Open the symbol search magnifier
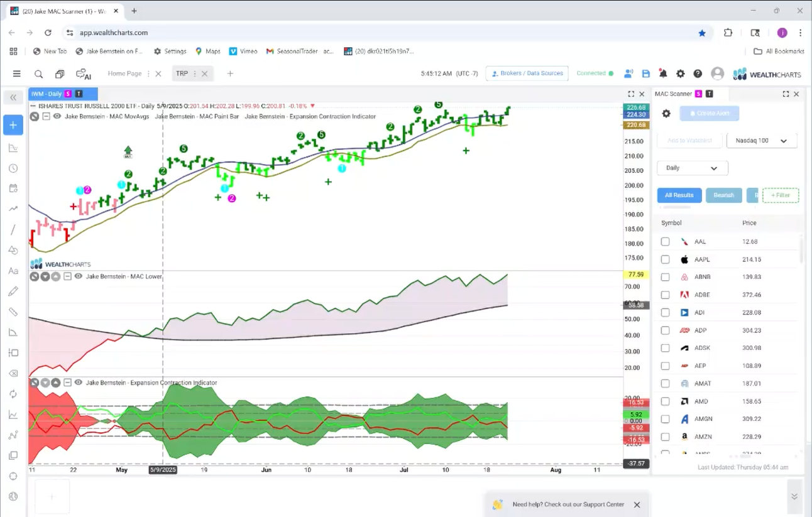The image size is (812, 517). point(38,73)
